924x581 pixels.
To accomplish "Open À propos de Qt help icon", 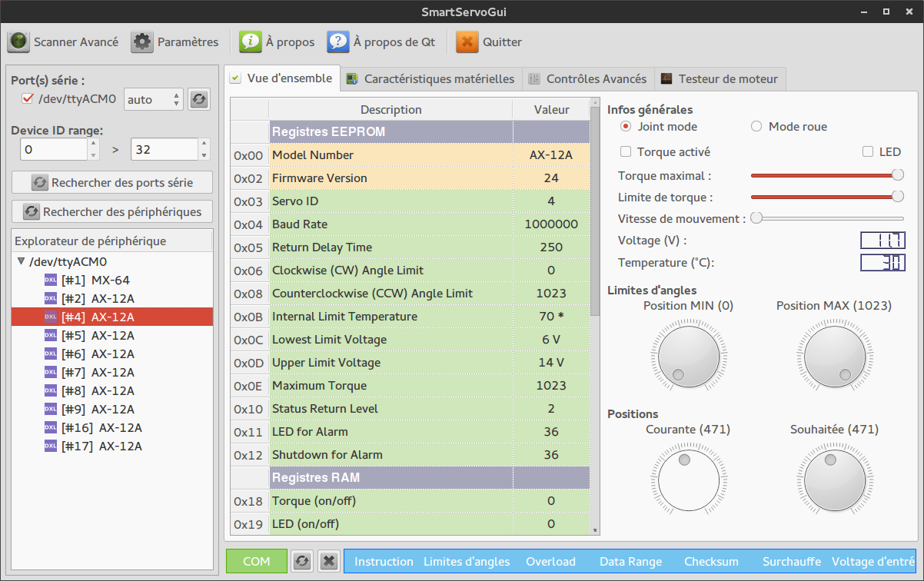I will click(x=338, y=41).
